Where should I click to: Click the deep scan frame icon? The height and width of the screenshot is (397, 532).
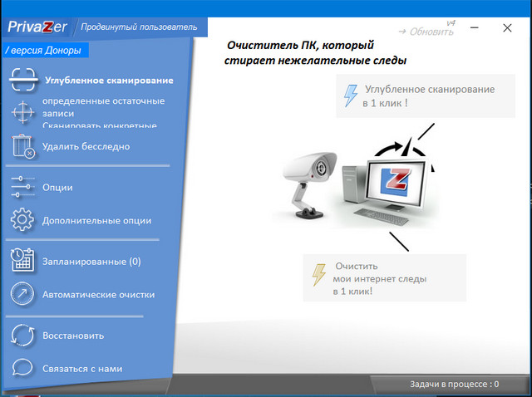[x=22, y=81]
